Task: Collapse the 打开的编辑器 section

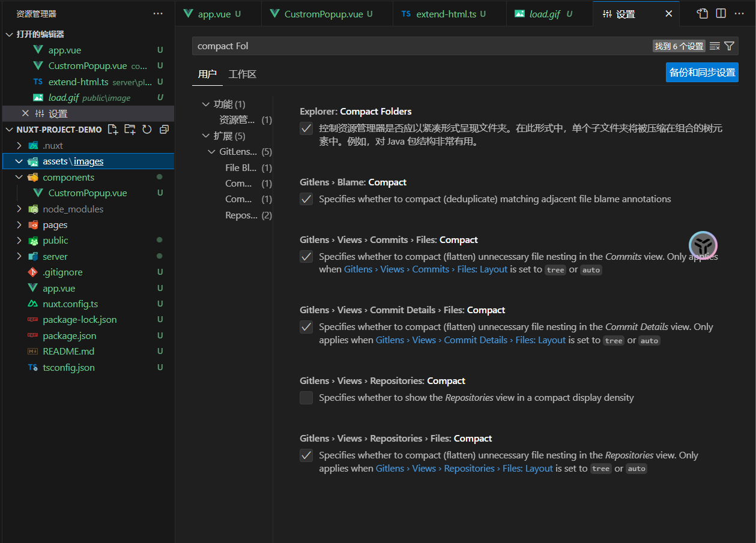Action: click(x=10, y=34)
